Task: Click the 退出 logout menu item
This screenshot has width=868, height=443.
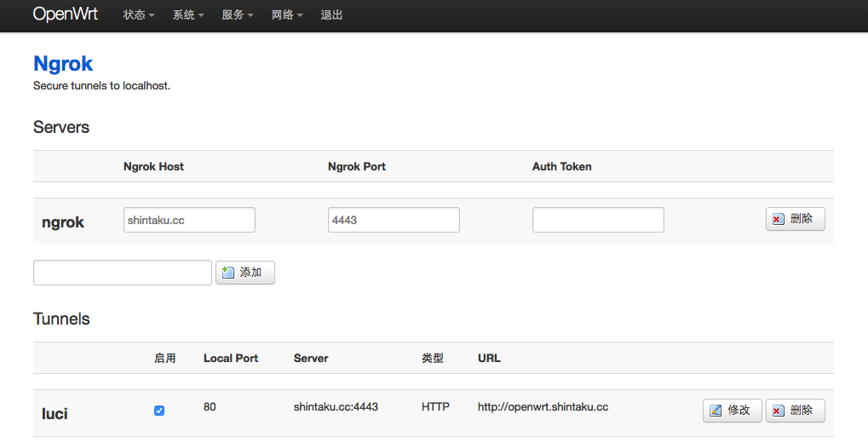Action: 331,15
